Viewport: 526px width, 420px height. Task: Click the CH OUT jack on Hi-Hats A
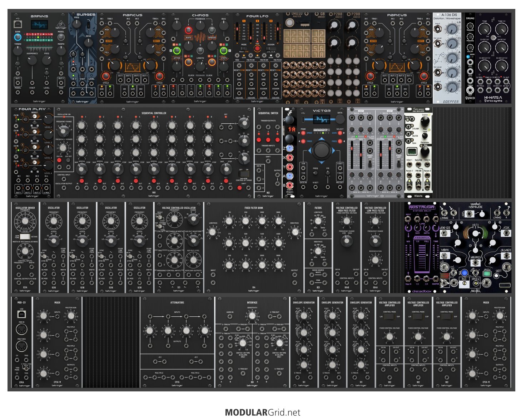[506, 81]
